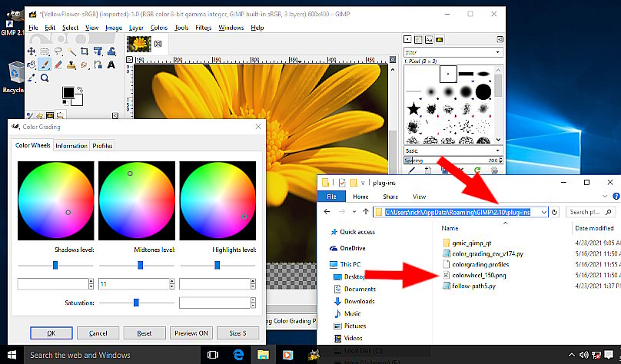This screenshot has height=364, width=621.
Task: Select the Eraser tool
Action: [58, 65]
